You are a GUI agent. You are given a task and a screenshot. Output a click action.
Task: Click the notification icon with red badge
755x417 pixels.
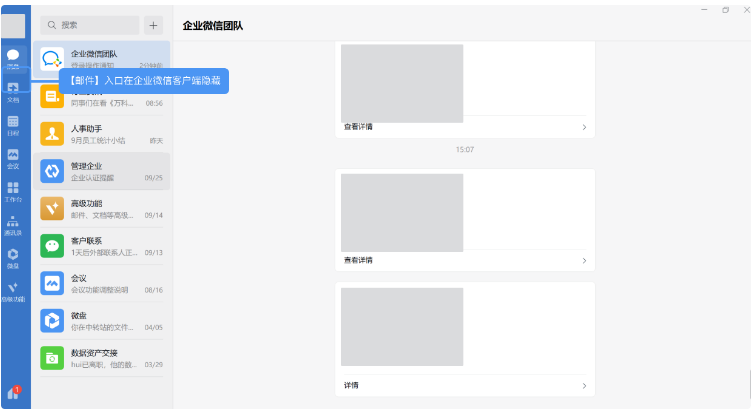click(13, 393)
